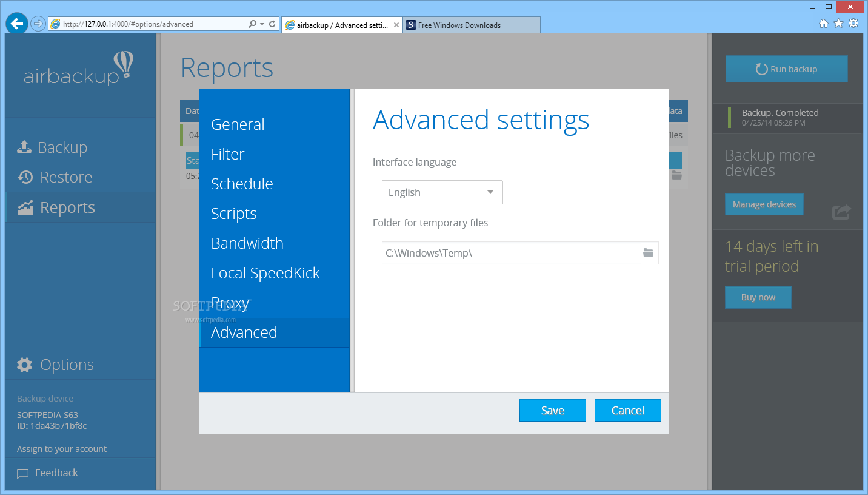Close the airbackup browser tab
Screen dimensions: 868x495
point(396,25)
